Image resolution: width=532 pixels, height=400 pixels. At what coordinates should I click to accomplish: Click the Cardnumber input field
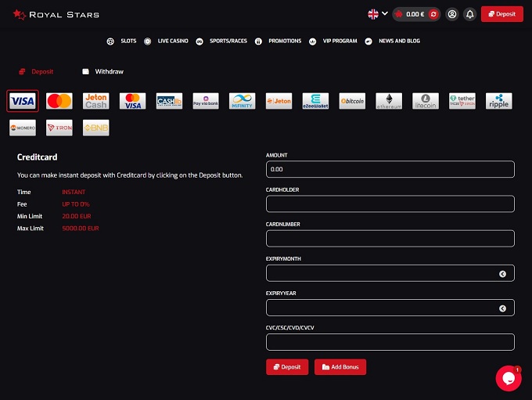[x=390, y=239]
